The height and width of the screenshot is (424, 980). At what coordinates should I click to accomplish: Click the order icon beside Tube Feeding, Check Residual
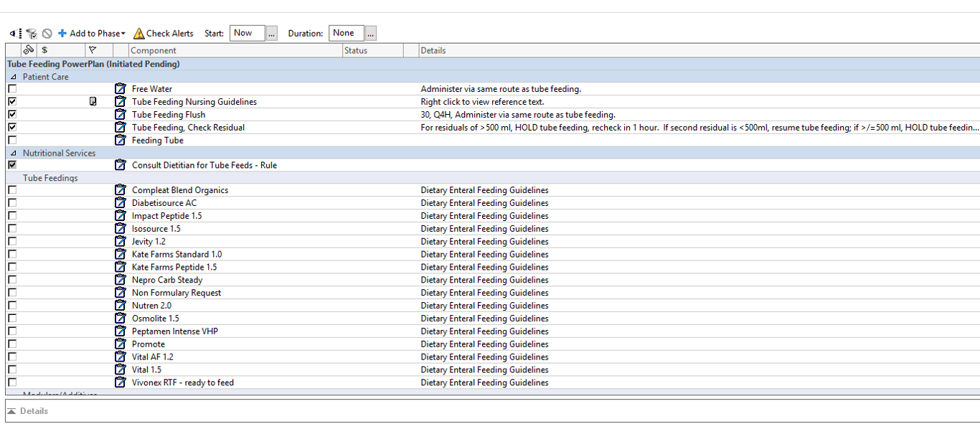pos(121,128)
